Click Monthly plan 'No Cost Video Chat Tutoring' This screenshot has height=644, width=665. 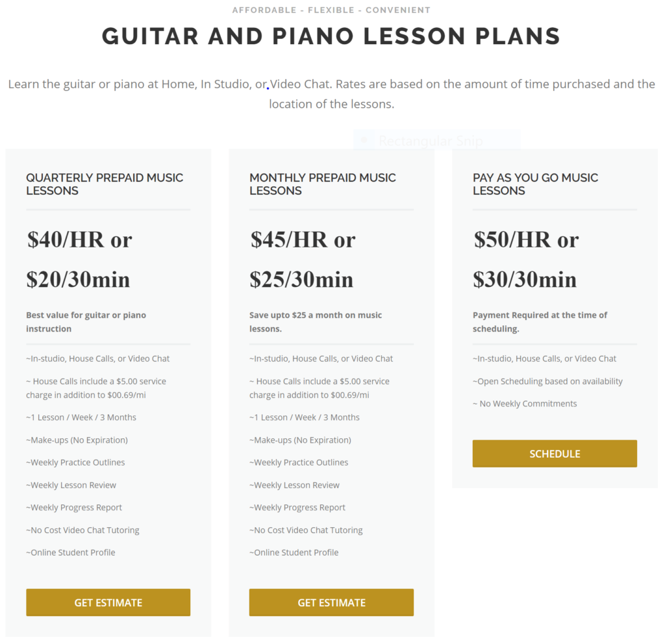coord(306,530)
